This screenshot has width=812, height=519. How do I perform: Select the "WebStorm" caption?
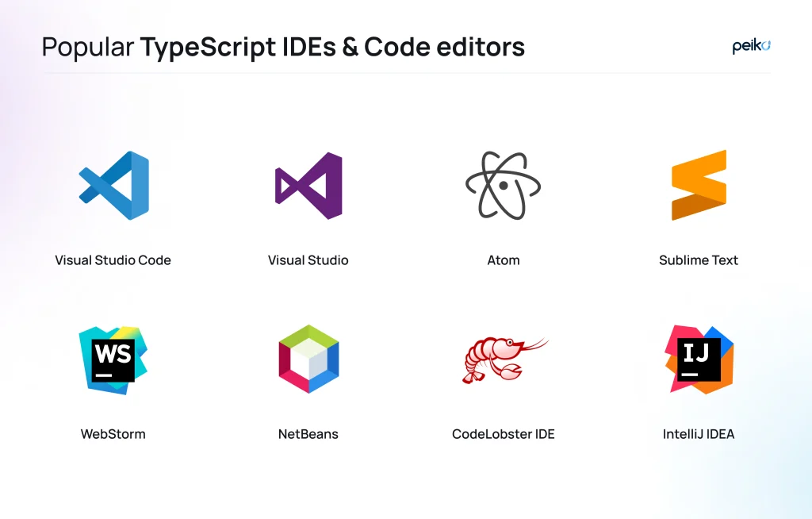tap(113, 434)
